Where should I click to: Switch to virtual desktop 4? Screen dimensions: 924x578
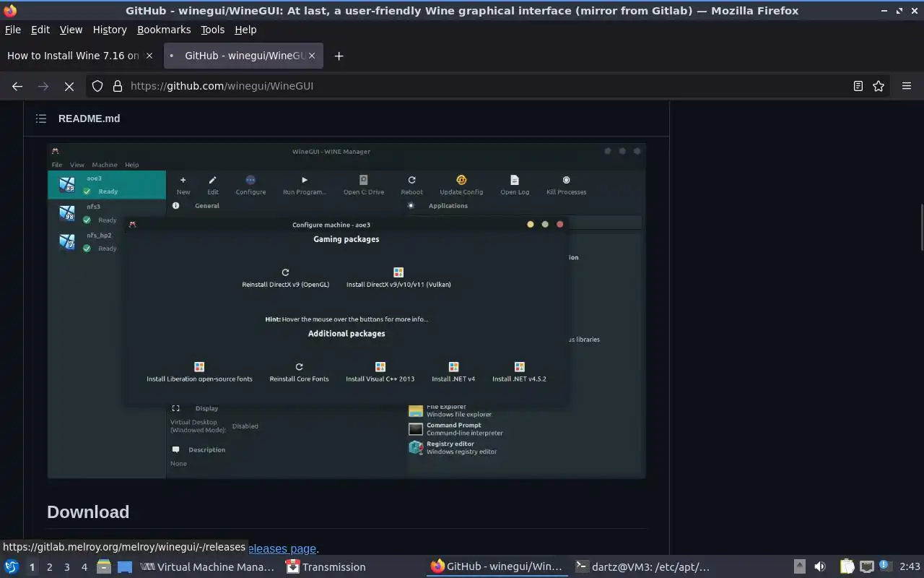click(84, 567)
